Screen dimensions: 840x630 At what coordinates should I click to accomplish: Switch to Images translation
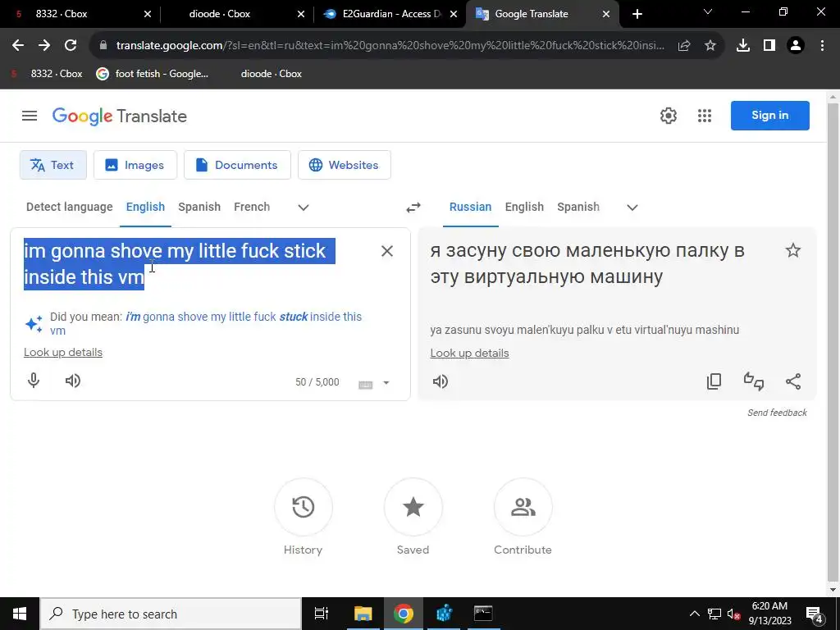click(135, 165)
